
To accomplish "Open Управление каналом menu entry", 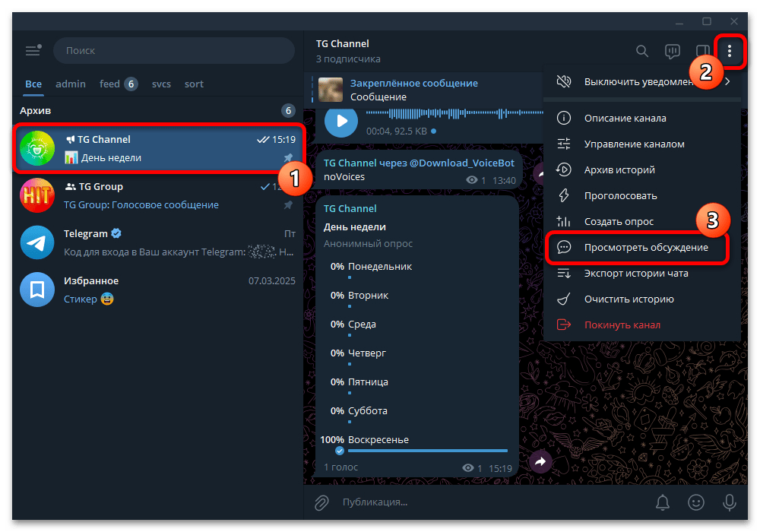I will [x=642, y=144].
